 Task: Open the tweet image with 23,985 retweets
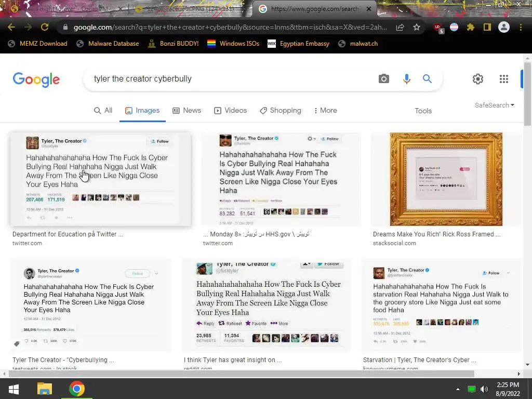(x=267, y=304)
